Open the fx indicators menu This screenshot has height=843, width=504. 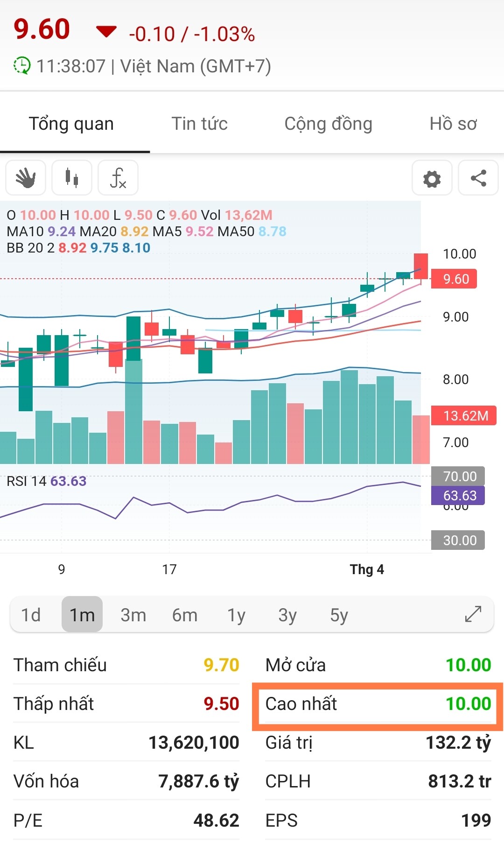coord(118,178)
